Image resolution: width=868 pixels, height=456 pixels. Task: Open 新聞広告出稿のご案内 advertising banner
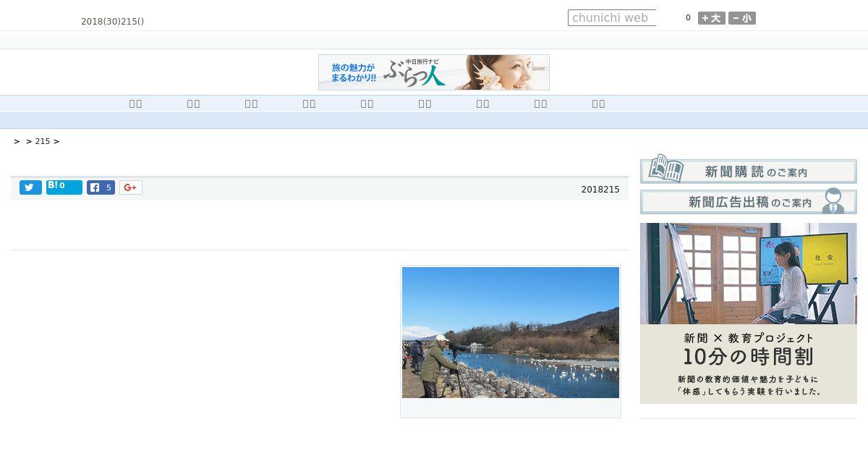tap(749, 201)
